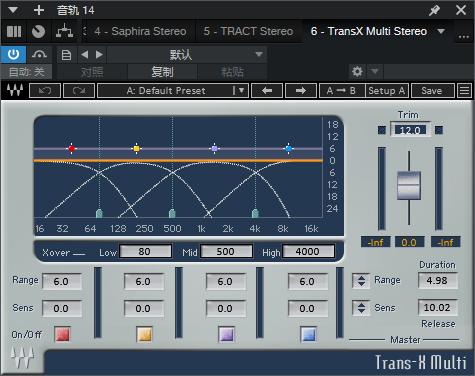Click the Release field 10.02

438,307
